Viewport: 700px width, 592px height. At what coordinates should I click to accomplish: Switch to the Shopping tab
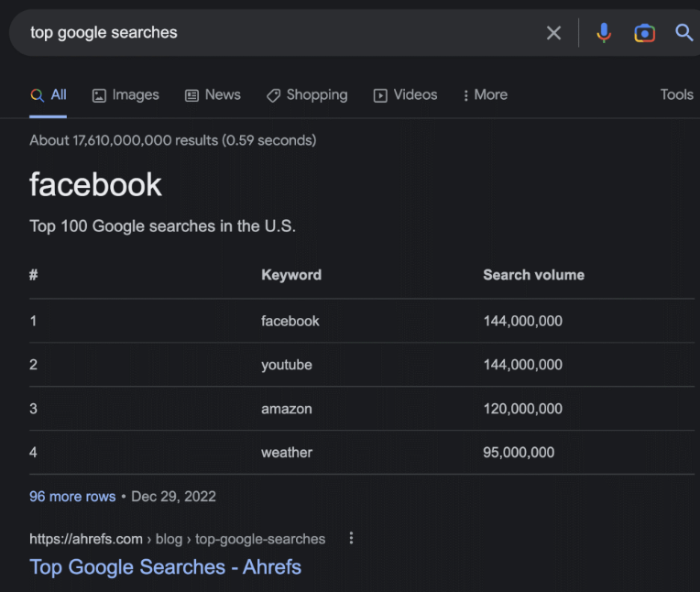click(307, 95)
